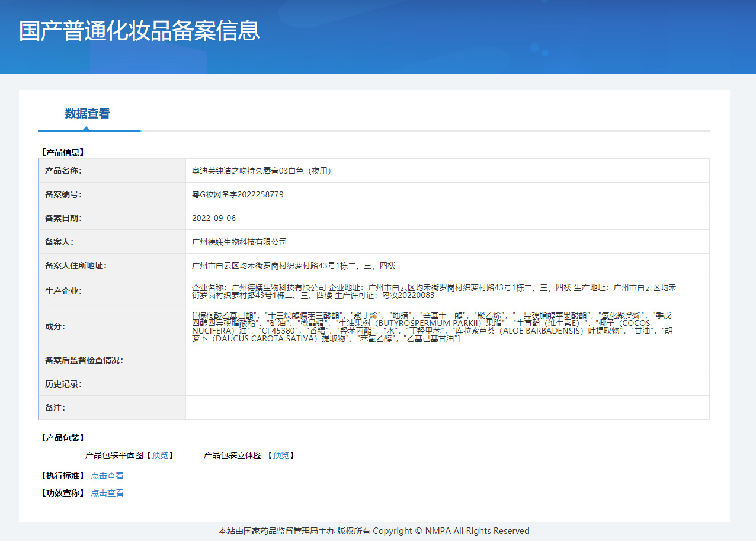Click the 备注 row label
The width and height of the screenshot is (756, 541).
point(55,408)
